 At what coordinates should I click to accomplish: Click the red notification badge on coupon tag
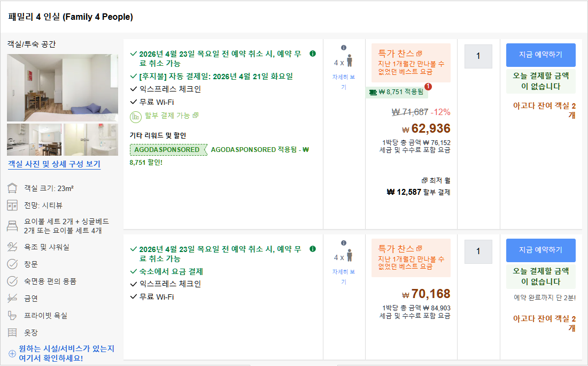428,87
